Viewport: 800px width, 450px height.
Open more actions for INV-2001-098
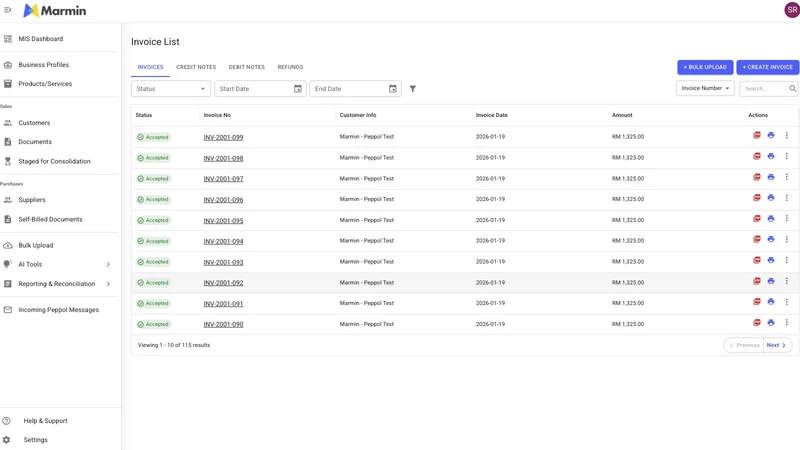(787, 156)
